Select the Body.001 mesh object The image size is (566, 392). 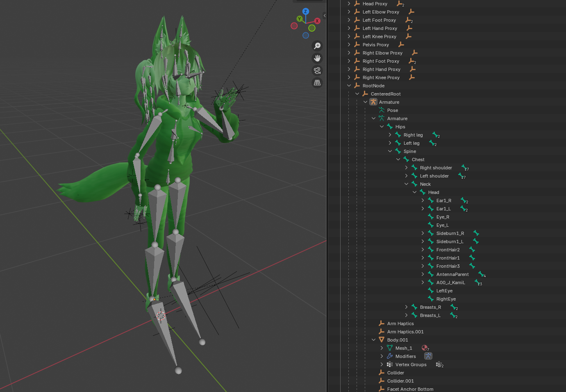pyautogui.click(x=397, y=340)
